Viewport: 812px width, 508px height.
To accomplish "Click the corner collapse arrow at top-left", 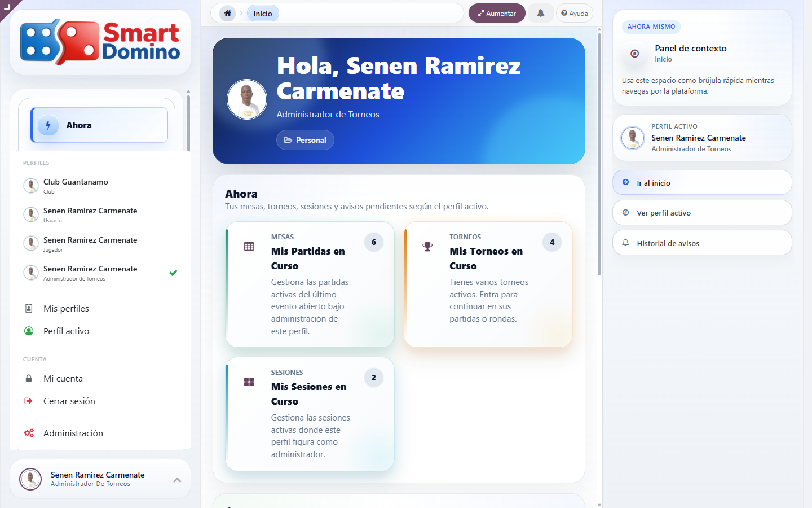I will click(x=7, y=7).
